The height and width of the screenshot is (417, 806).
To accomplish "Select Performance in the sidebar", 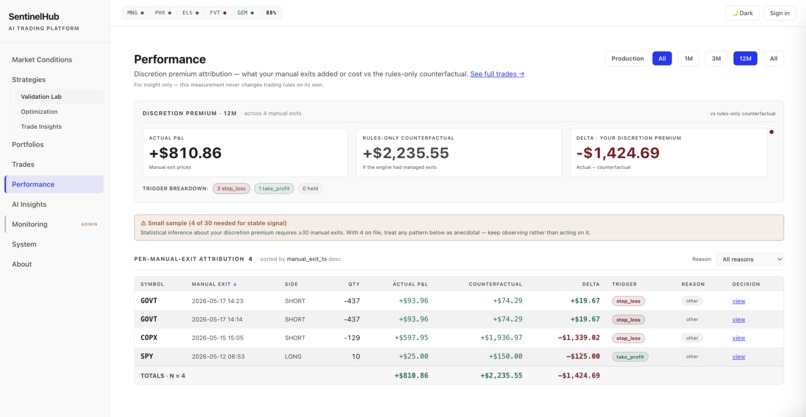I will click(54, 184).
